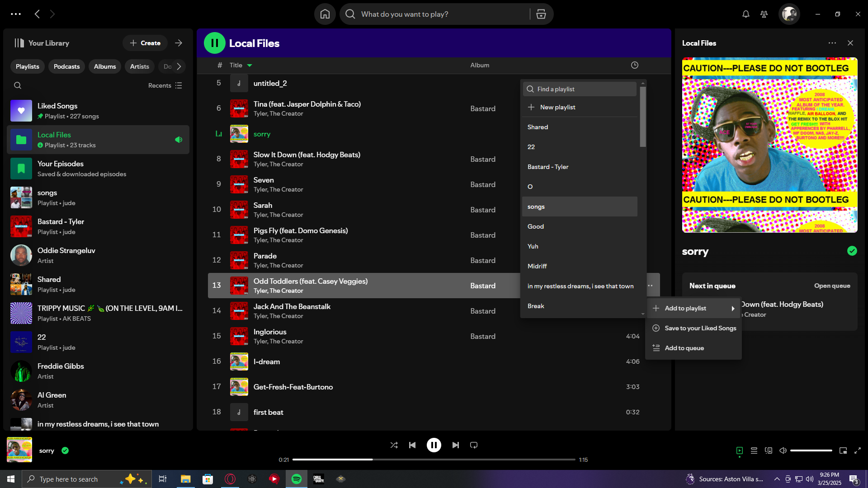Collapse Your Library with the library icon
This screenshot has height=488, width=868.
pyautogui.click(x=19, y=43)
